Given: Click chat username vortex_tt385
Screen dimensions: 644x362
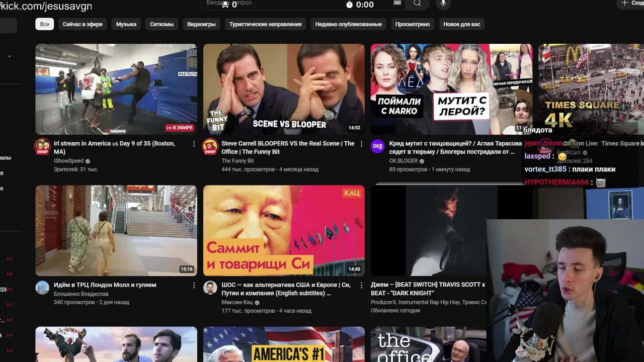Looking at the screenshot, I should point(545,169).
